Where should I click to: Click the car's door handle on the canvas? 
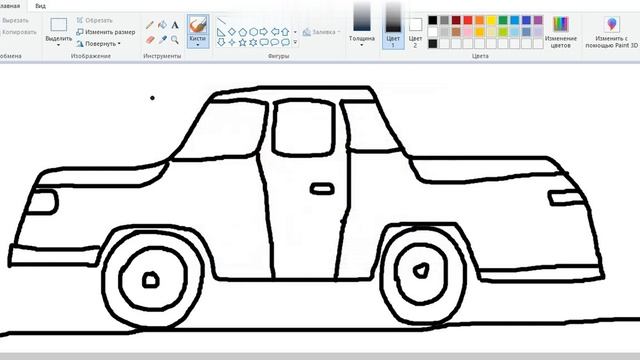click(322, 189)
